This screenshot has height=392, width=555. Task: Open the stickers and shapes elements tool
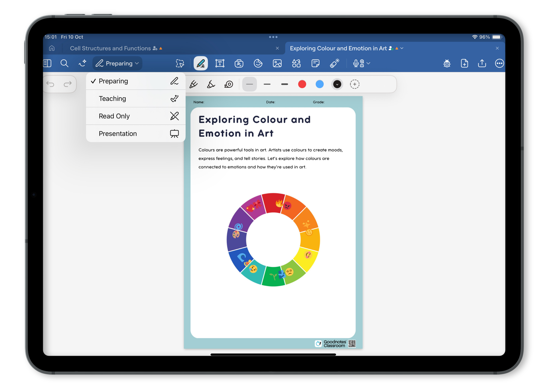296,63
